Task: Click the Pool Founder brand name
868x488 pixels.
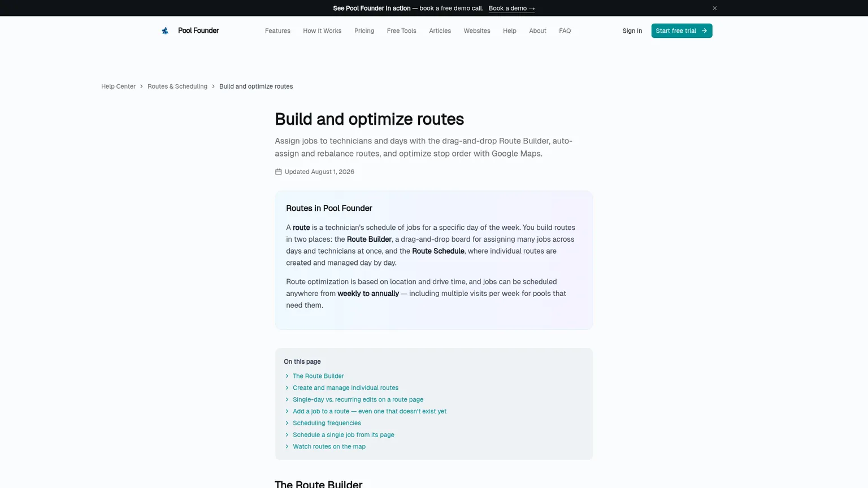Action: coord(198,30)
